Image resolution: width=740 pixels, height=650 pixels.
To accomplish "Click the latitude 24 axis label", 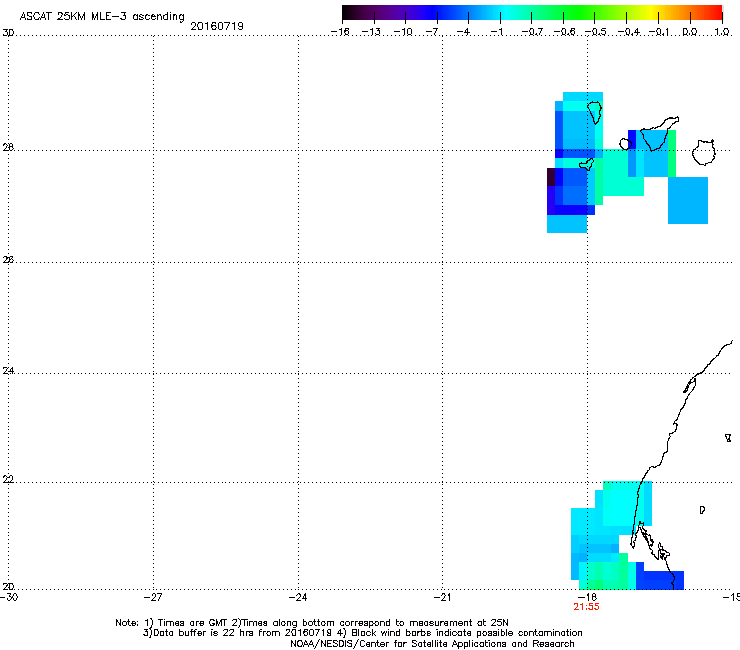I will pyautogui.click(x=8, y=371).
